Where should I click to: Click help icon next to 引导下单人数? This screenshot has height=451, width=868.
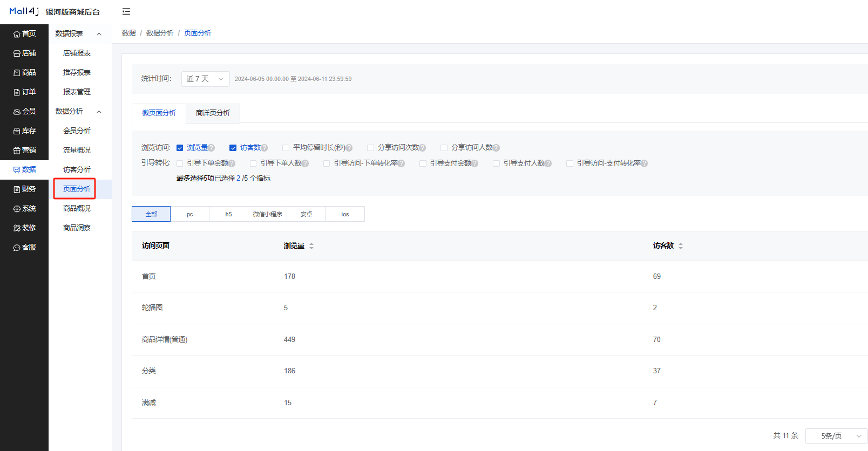[305, 163]
